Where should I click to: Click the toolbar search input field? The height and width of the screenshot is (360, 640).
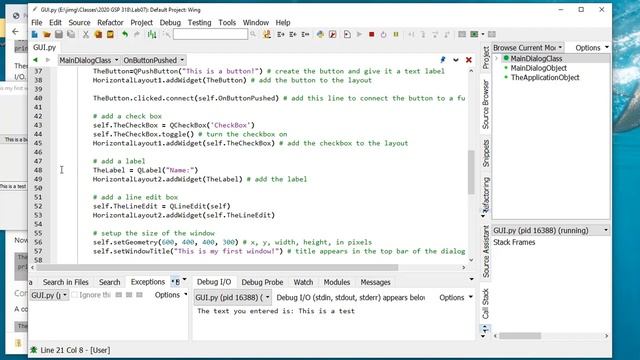tap(210, 35)
